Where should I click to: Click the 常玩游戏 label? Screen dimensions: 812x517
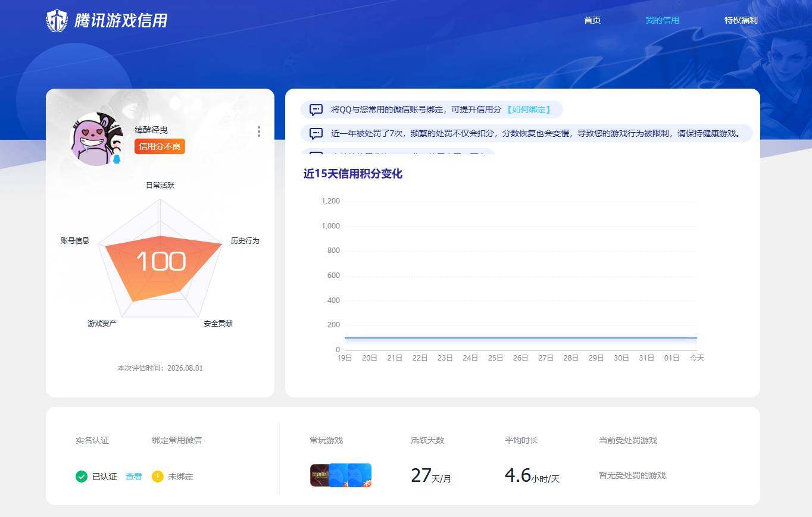[326, 441]
